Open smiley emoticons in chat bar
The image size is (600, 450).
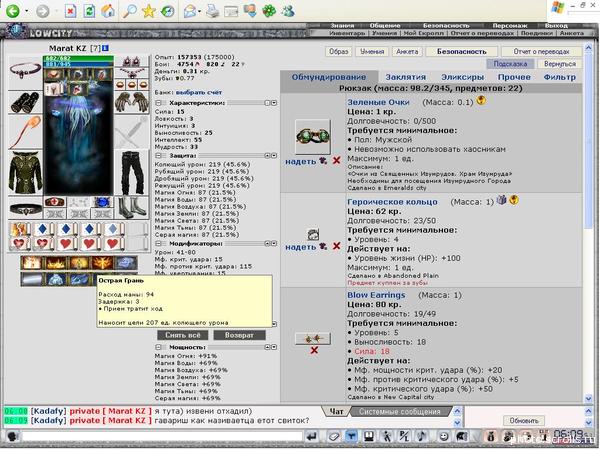444,436
